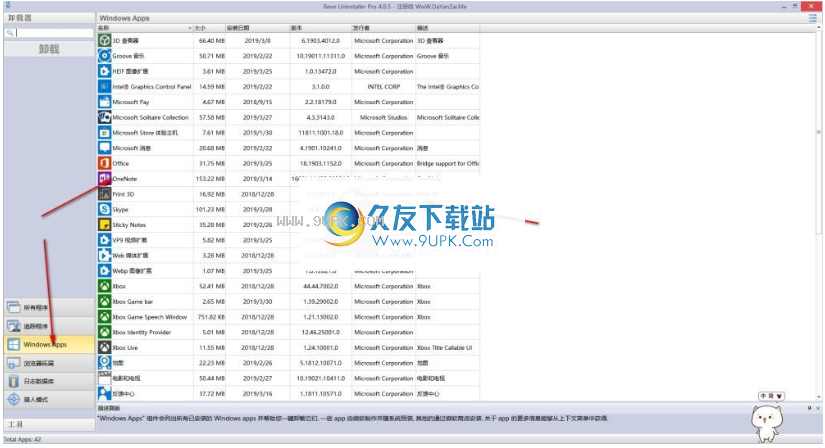Click the 'Total Apps: 42' status text
Screen dimensions: 825x448
click(22, 439)
